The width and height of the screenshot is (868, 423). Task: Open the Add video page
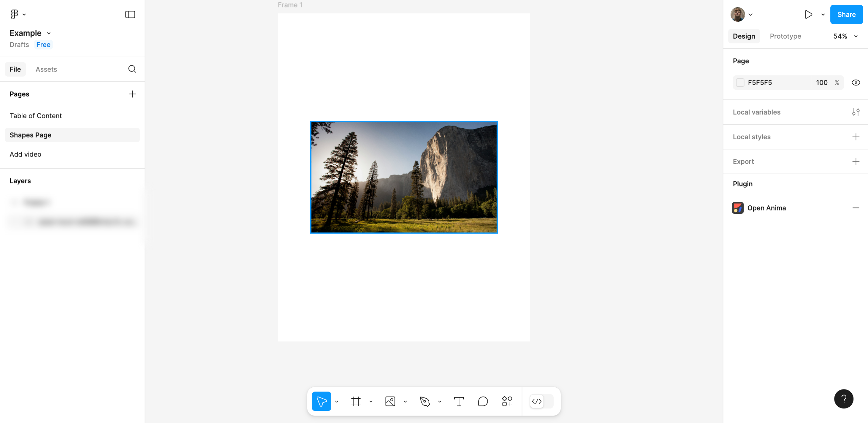[72, 154]
